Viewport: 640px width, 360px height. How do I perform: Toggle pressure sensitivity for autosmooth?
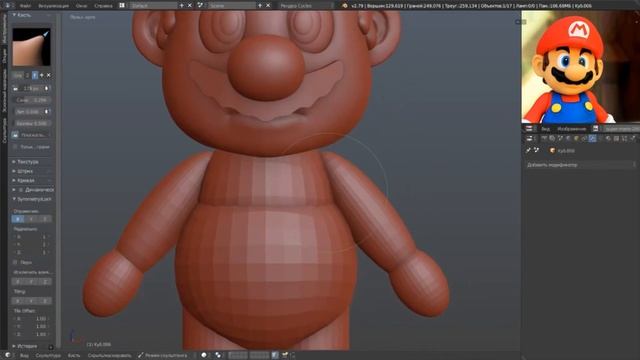pyautogui.click(x=47, y=111)
